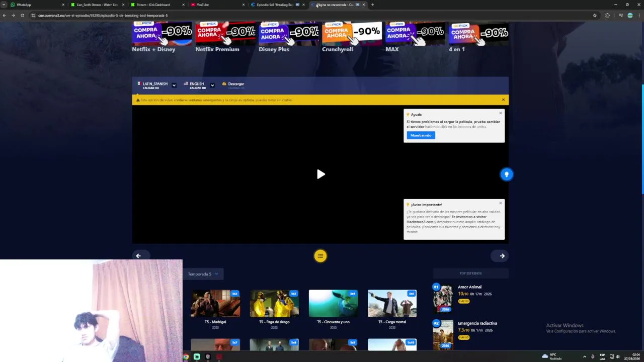Open episode T5 - Paga de riesgo thumbnail
Viewport: 644px width, 362px height.
pos(274,304)
